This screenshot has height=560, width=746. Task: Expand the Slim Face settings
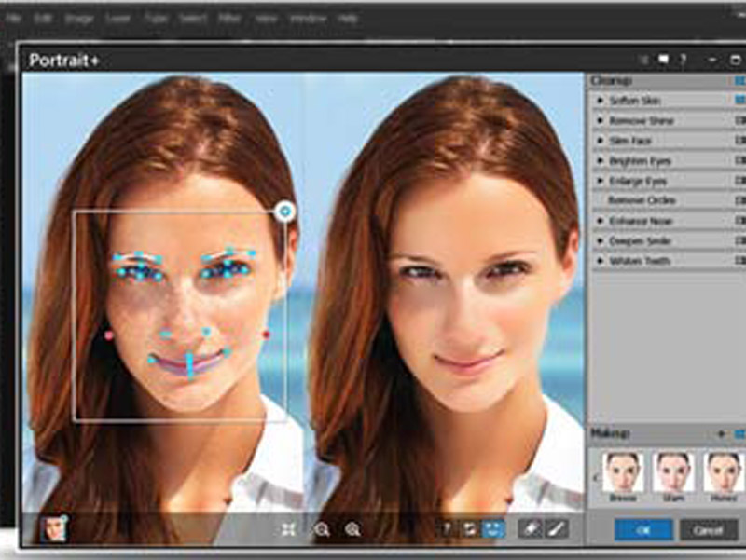coord(601,141)
